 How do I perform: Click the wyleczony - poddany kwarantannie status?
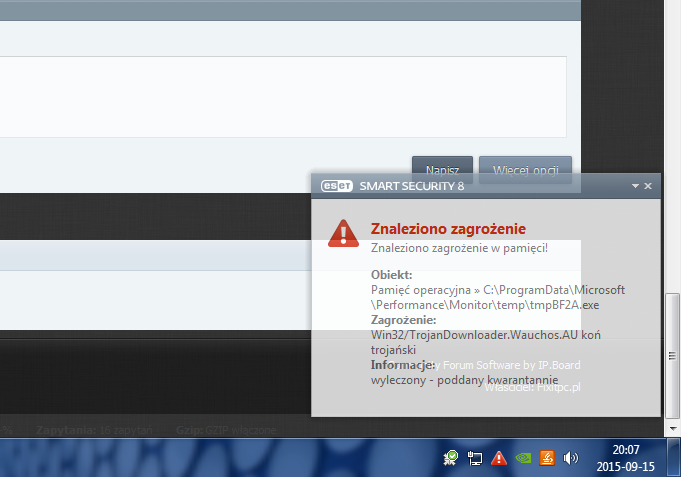coord(464,380)
